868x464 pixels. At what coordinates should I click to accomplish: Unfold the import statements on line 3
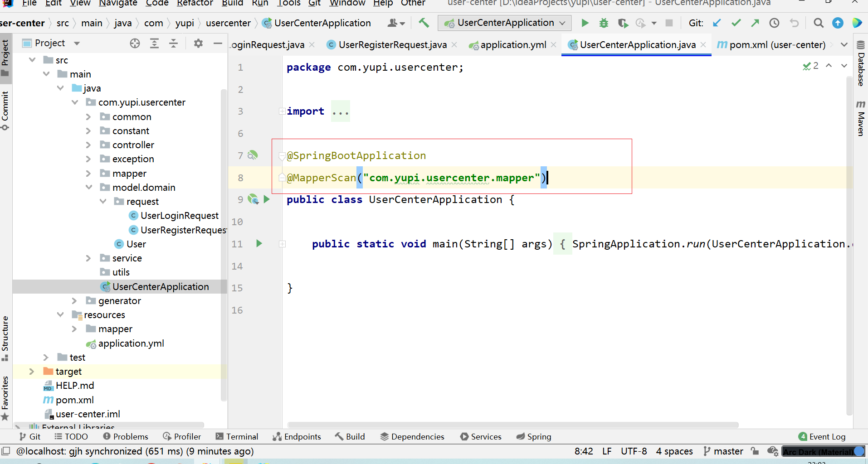click(x=282, y=111)
